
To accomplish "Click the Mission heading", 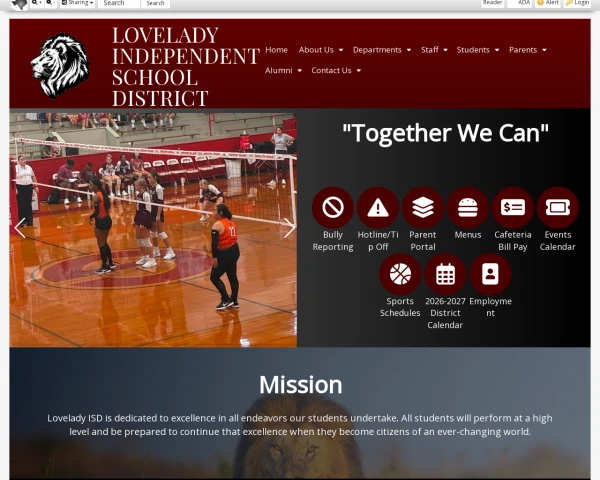I will click(300, 385).
